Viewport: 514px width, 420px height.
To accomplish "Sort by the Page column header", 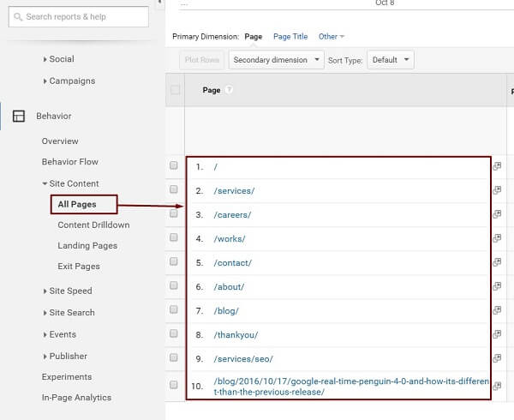I will [x=212, y=90].
